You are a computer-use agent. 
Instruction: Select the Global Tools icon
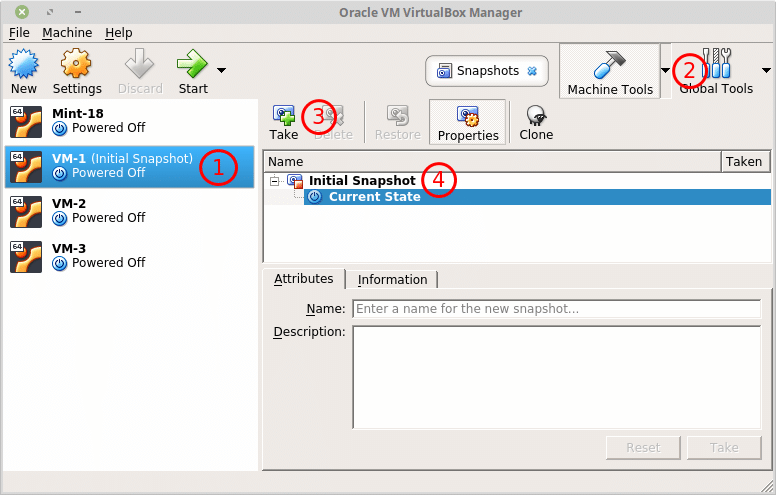[717, 63]
